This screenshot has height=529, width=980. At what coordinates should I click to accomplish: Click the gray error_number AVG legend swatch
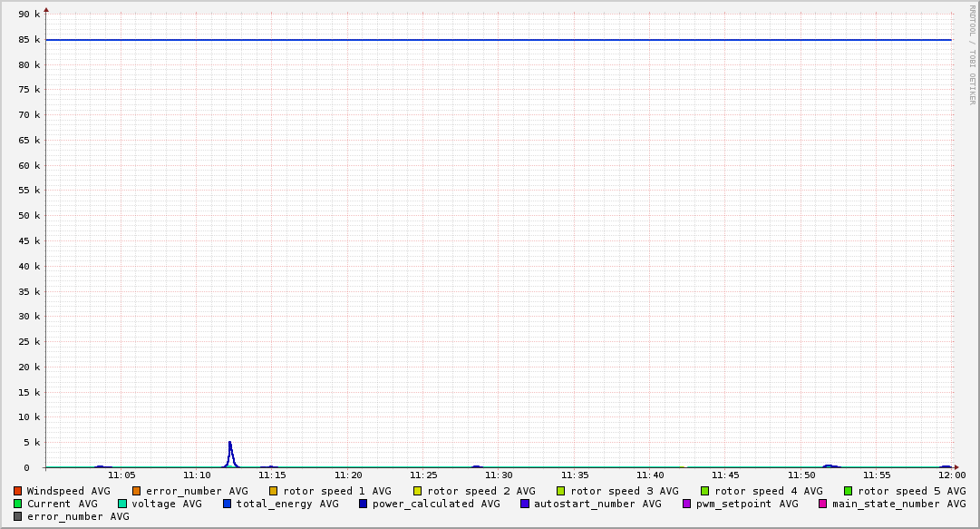[x=18, y=516]
